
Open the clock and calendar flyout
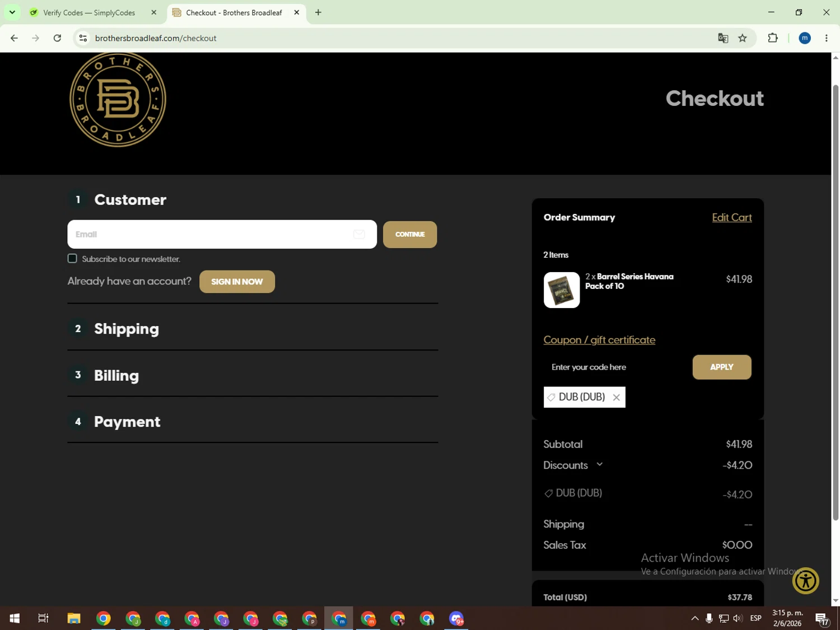click(787, 618)
